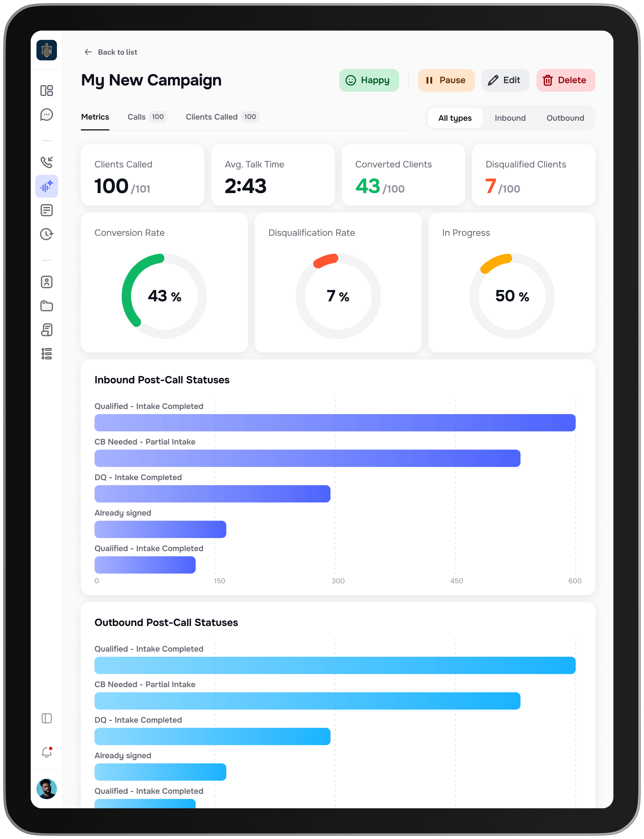This screenshot has width=644, height=839.
Task: Click the Conversion Rate 43% progress ring
Action: coord(164,296)
